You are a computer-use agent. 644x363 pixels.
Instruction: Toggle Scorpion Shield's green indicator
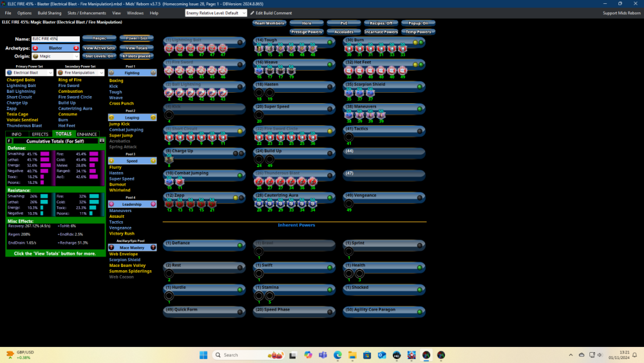coord(420,87)
